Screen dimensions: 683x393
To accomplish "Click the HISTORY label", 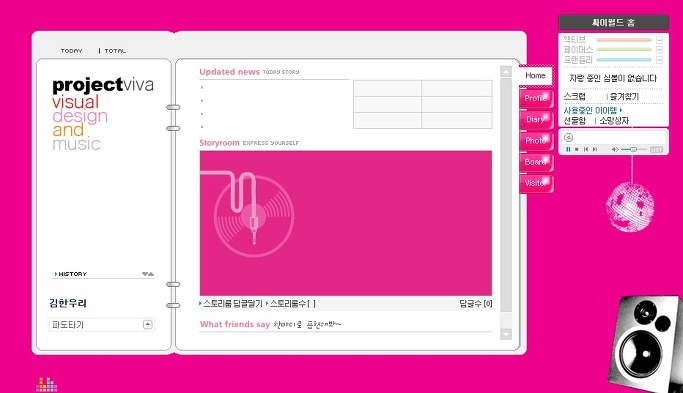I will click(73, 274).
